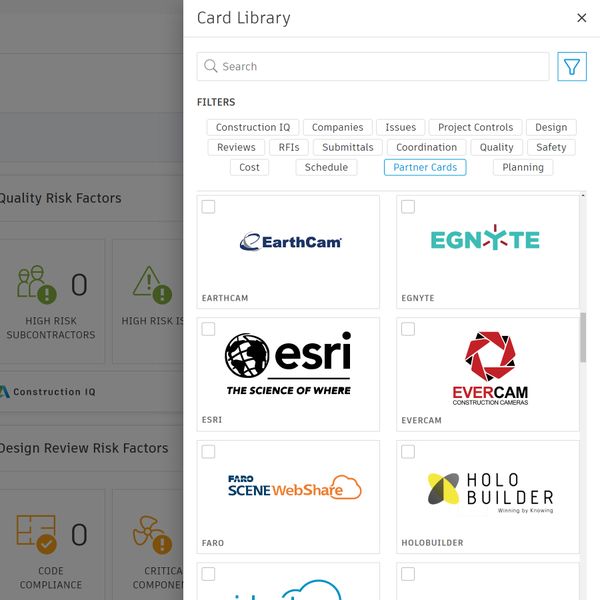Image resolution: width=600 pixels, height=600 pixels.
Task: Select the Issues filter chip
Action: (400, 127)
